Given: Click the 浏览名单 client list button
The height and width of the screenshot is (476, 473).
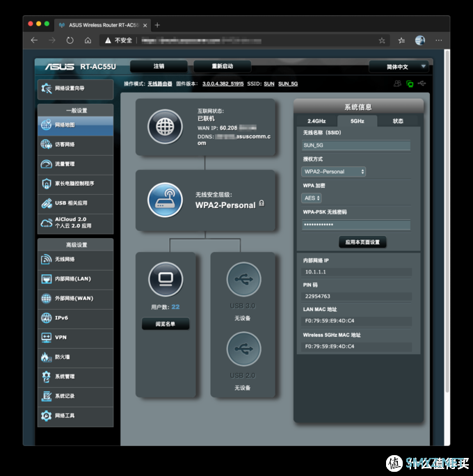Looking at the screenshot, I should pos(166,324).
